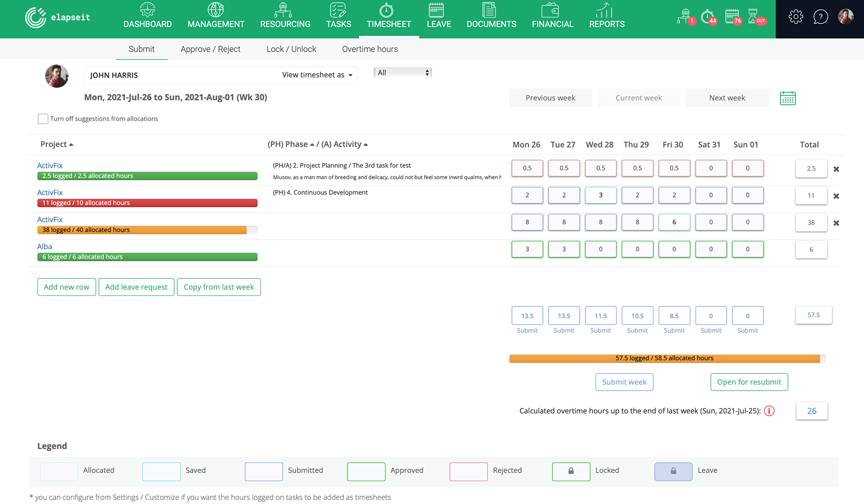Screen dimensions: 864x504
Task: Edit Wednesday hours in Continuous Development row
Action: [601, 195]
